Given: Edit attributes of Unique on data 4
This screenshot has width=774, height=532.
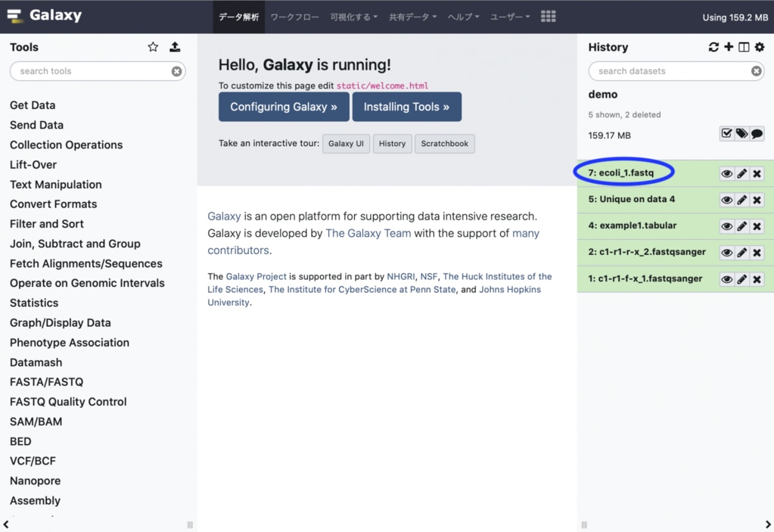Looking at the screenshot, I should coord(741,200).
